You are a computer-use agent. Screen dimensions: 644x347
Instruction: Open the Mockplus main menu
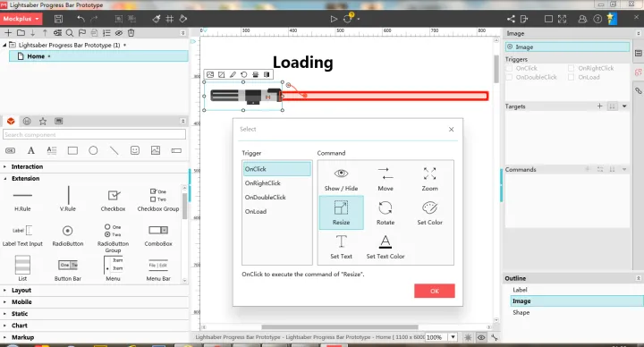coord(21,19)
